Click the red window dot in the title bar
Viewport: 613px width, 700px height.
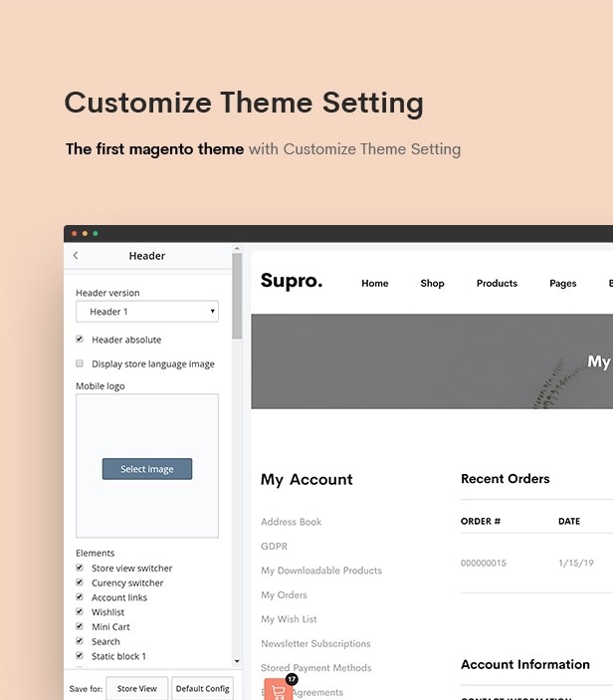point(74,233)
